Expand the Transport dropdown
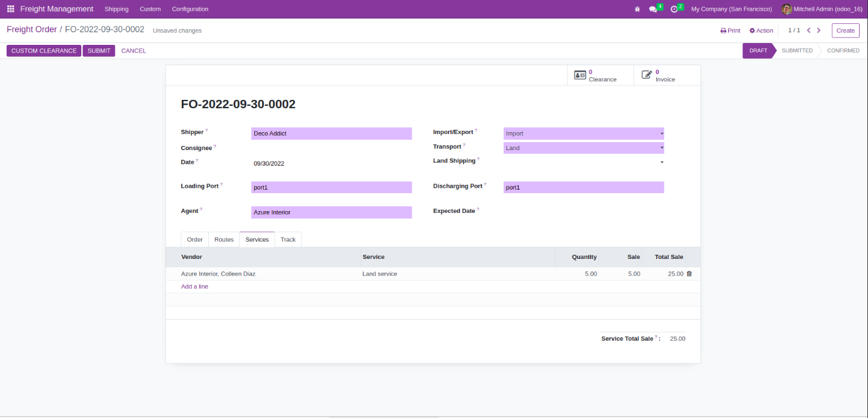The width and height of the screenshot is (868, 418). pos(583,148)
